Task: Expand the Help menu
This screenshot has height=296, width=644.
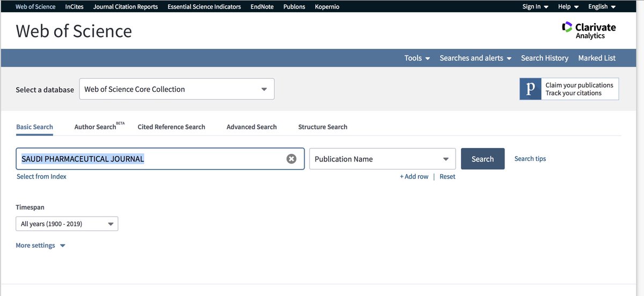Action: pos(568,6)
